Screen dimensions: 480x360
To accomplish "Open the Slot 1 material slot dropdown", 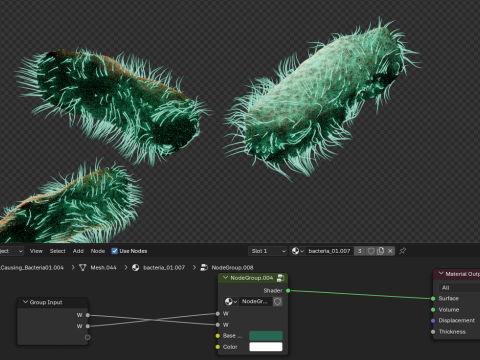I will (x=268, y=251).
